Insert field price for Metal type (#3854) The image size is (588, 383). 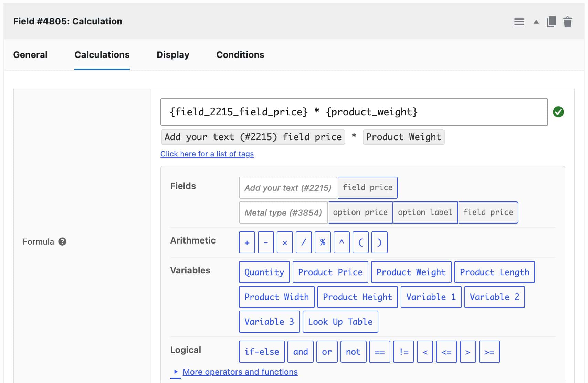point(488,212)
